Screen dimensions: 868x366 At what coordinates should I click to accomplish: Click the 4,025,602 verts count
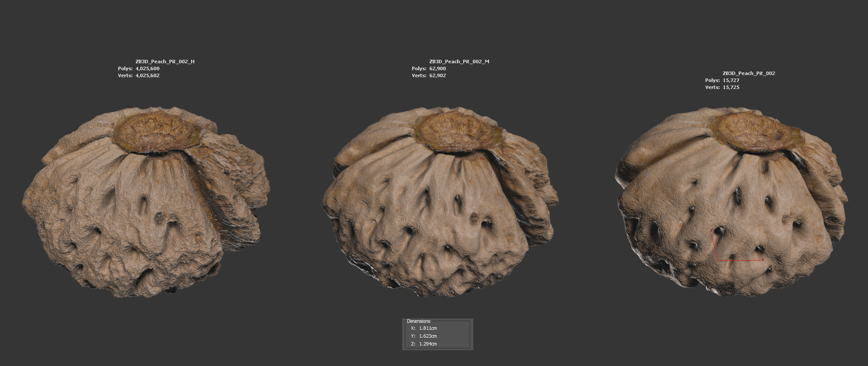point(148,75)
